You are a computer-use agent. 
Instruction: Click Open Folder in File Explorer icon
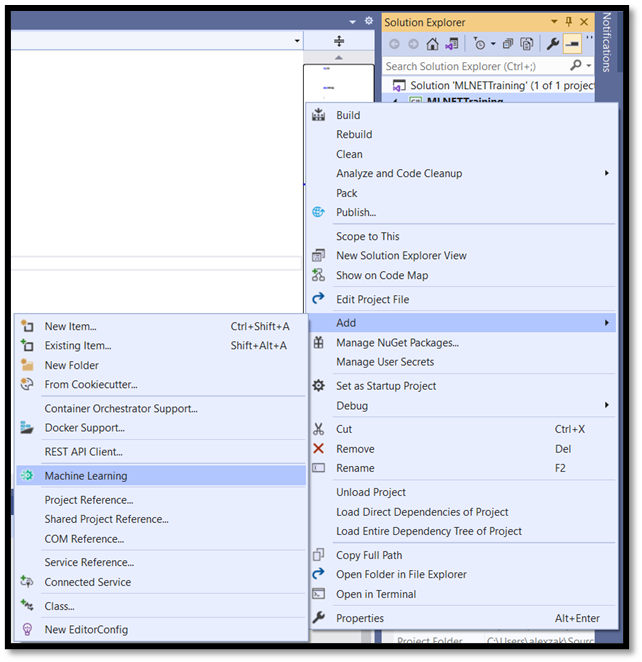tap(318, 573)
